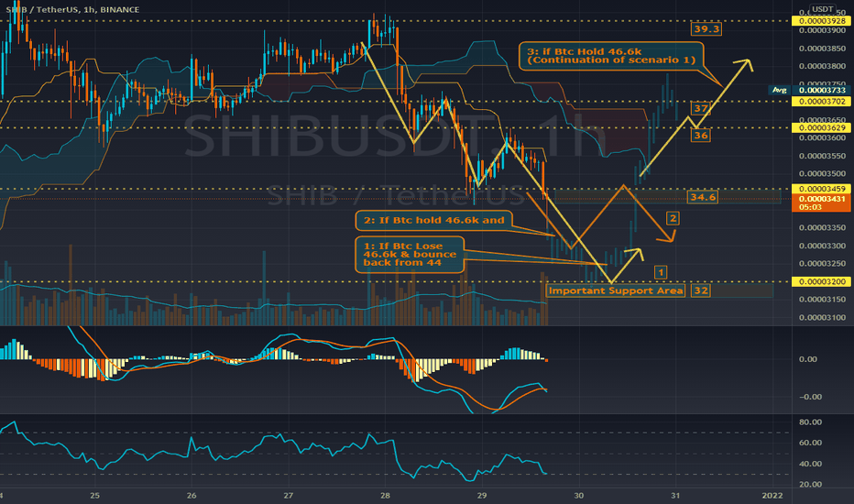Click the MACD 0.00 axis value
Viewport: 854px width, 504px height.
pos(807,359)
